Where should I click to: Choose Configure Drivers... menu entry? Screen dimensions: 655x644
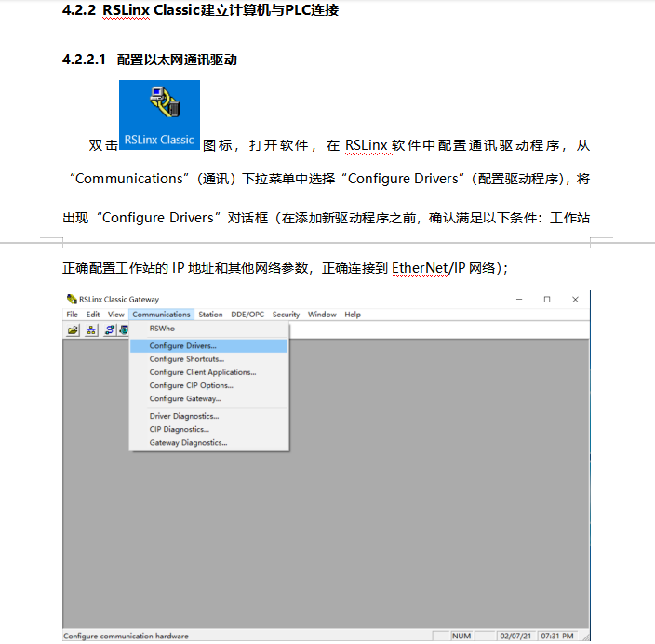coord(208,346)
